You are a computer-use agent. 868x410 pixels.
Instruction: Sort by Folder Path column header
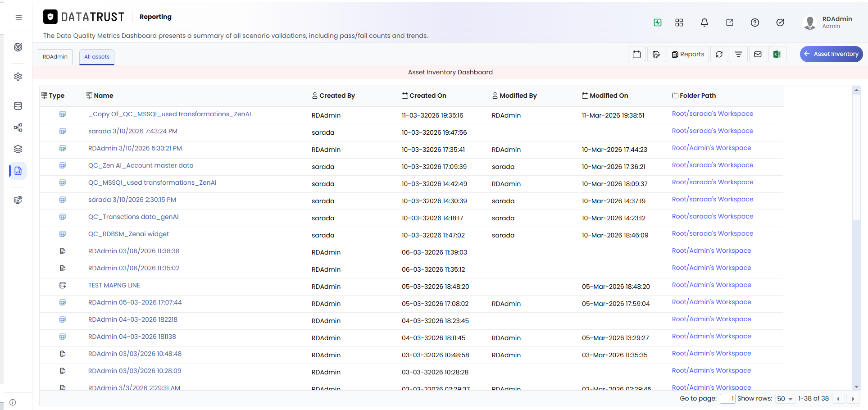tap(694, 96)
